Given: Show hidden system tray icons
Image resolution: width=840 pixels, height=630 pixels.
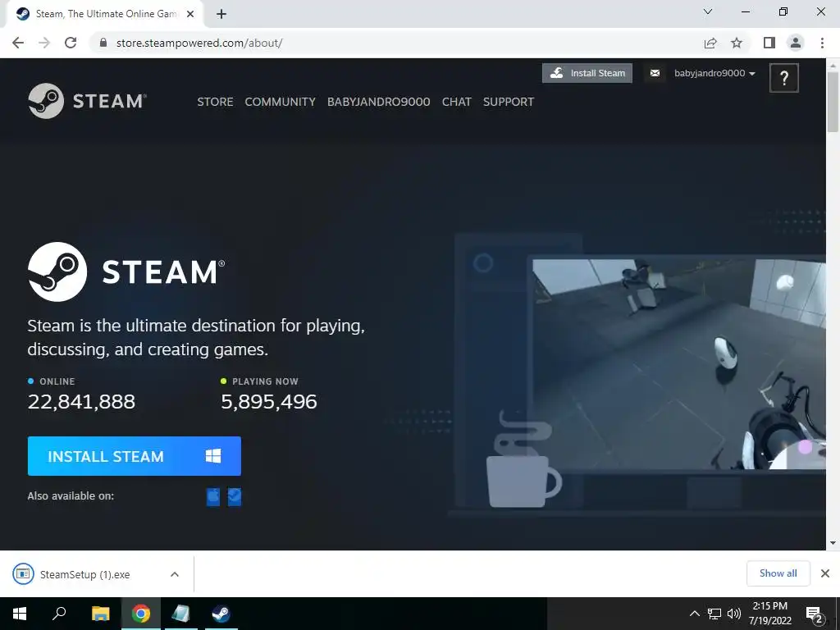Looking at the screenshot, I should pyautogui.click(x=694, y=614).
